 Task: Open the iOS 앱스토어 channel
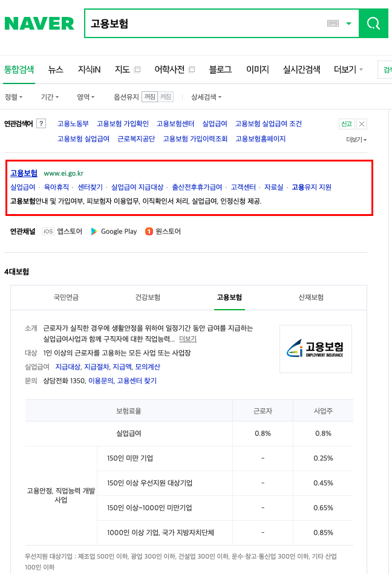pyautogui.click(x=62, y=232)
